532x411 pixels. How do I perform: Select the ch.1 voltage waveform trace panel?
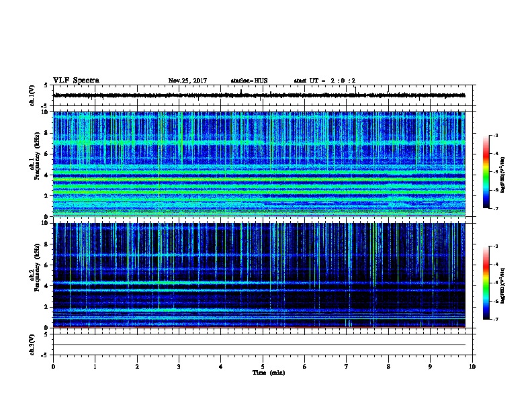click(263, 95)
